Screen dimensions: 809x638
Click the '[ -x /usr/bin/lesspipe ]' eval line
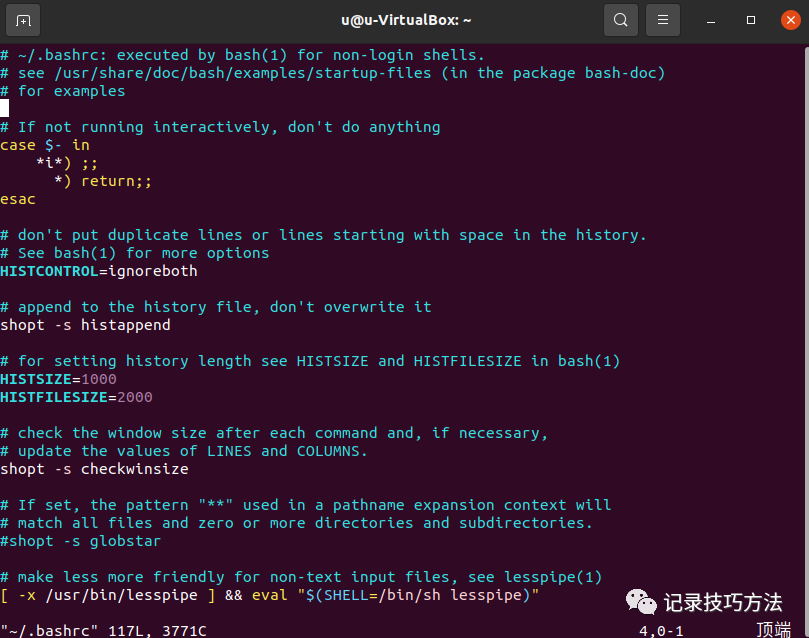[270, 595]
